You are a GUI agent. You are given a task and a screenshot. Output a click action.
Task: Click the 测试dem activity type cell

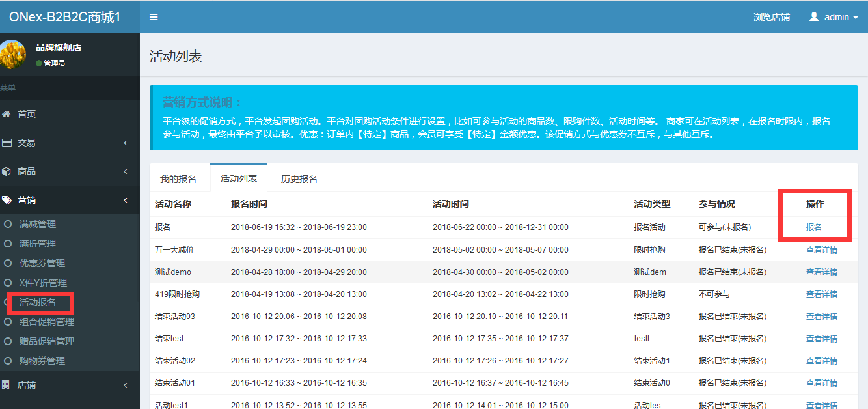coord(650,272)
